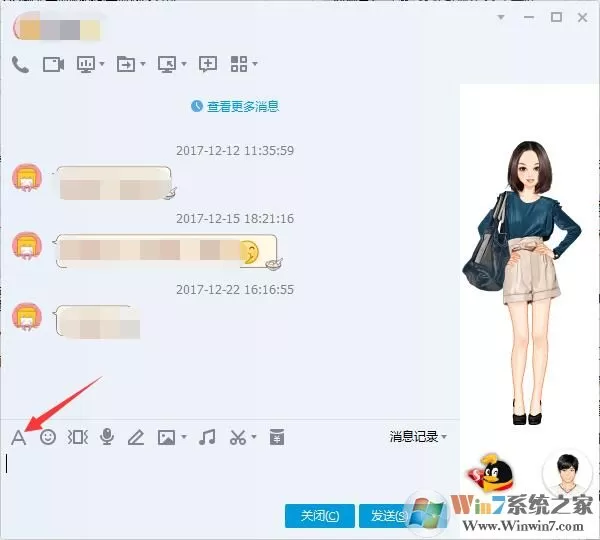This screenshot has width=600, height=540.
Task: Open the 消息记录 dropdown
Action: pyautogui.click(x=418, y=436)
